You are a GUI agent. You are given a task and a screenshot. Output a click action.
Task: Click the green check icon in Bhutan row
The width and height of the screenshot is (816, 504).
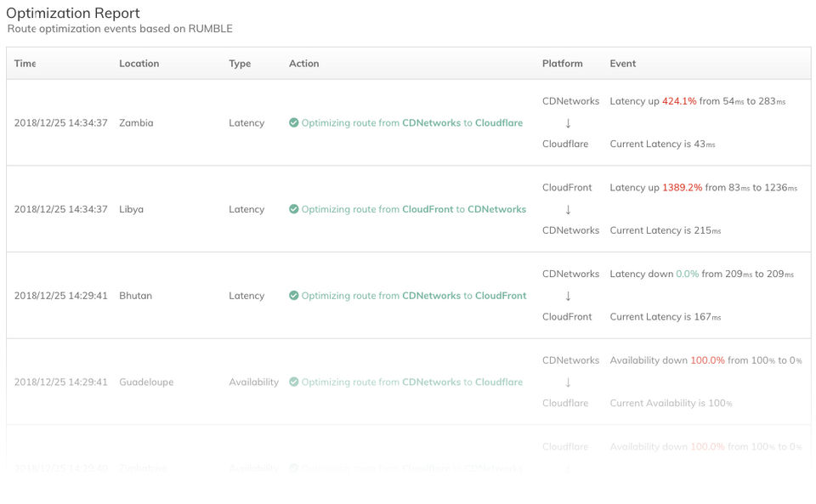coord(293,296)
